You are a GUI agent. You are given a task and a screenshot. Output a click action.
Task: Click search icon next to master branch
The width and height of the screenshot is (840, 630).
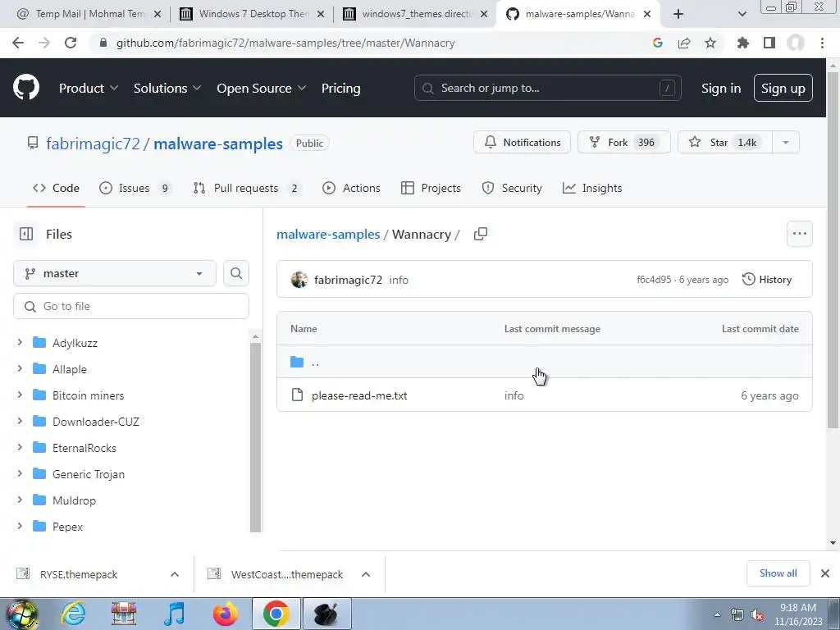point(236,273)
